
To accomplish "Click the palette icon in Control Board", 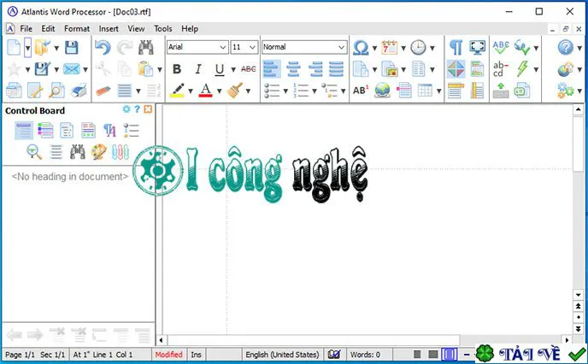I will tap(98, 152).
